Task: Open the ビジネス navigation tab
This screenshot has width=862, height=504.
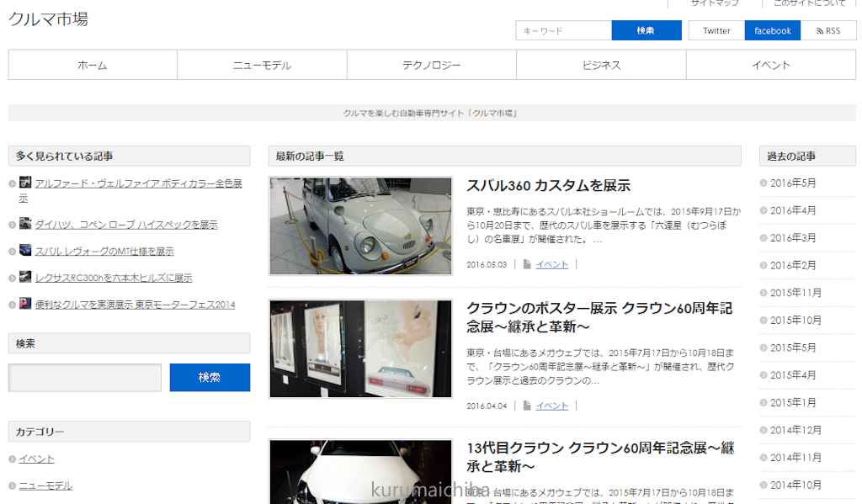Action: click(x=601, y=65)
